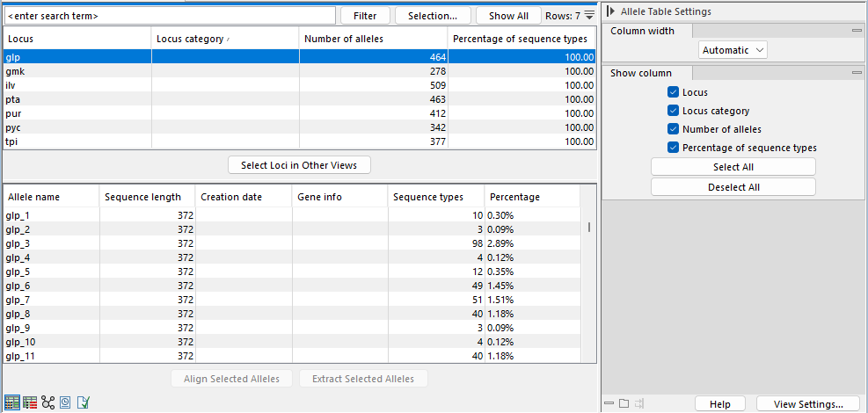The width and height of the screenshot is (868, 413).
Task: Select the glp_8 allele row
Action: pos(292,314)
